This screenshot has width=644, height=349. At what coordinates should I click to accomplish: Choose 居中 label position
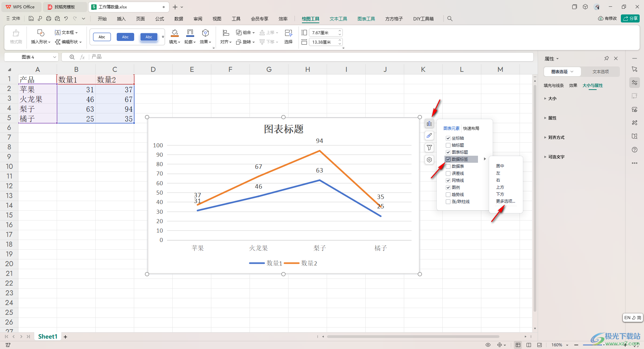point(500,166)
